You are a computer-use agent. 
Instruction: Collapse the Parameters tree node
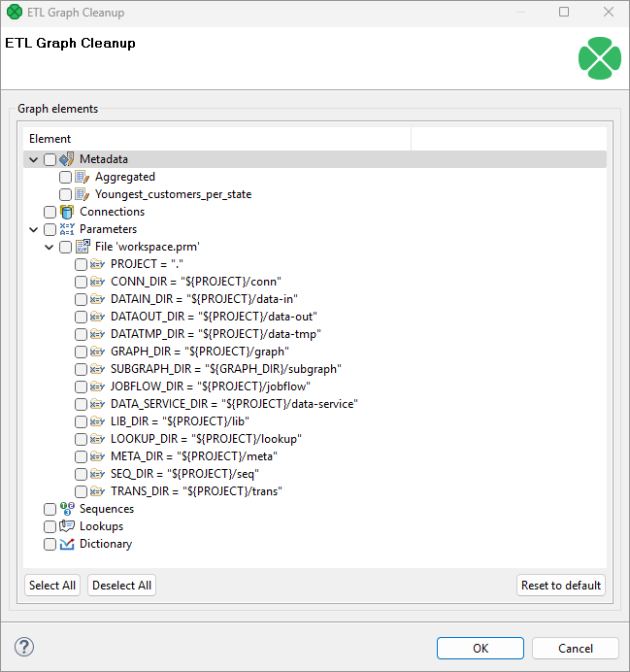click(34, 229)
